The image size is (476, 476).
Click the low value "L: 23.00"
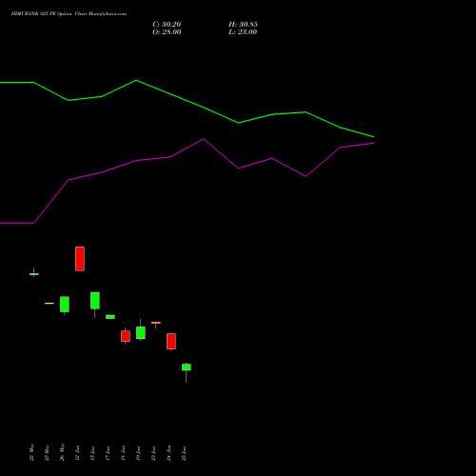(x=243, y=31)
